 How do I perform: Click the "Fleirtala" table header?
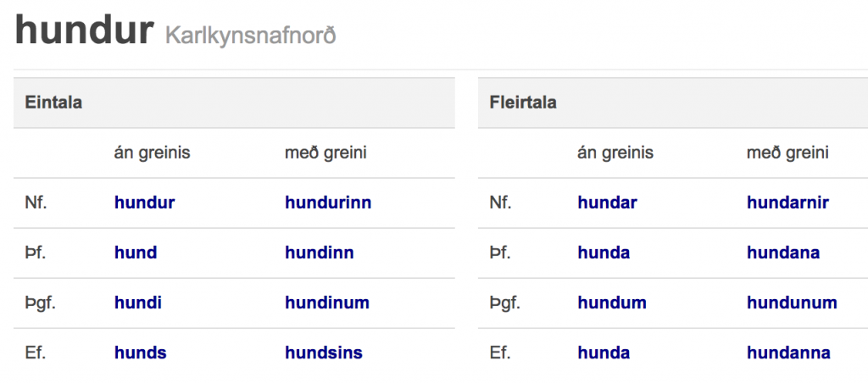pyautogui.click(x=523, y=103)
